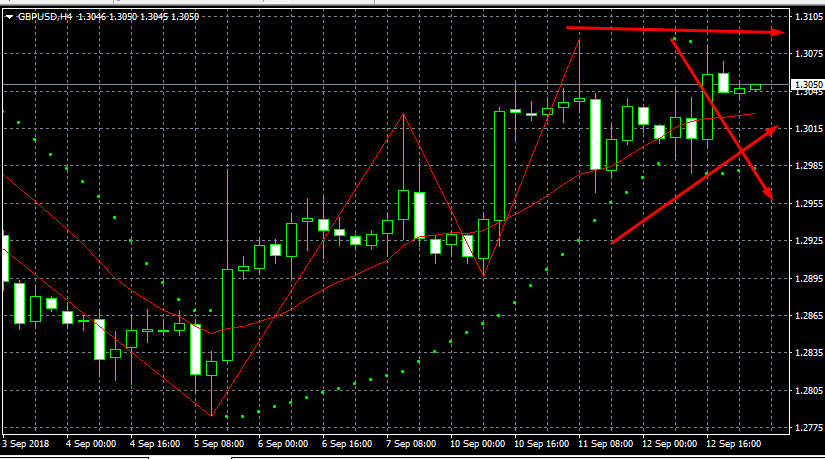
Task: Click the highlighted current price tag 1.3050 on price axis
Action: (808, 85)
